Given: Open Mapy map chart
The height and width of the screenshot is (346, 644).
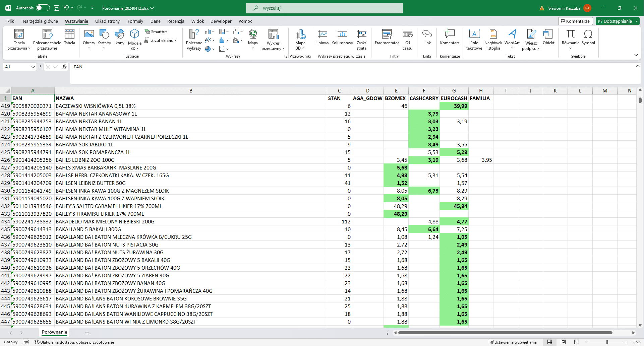Looking at the screenshot, I should click(x=253, y=40).
